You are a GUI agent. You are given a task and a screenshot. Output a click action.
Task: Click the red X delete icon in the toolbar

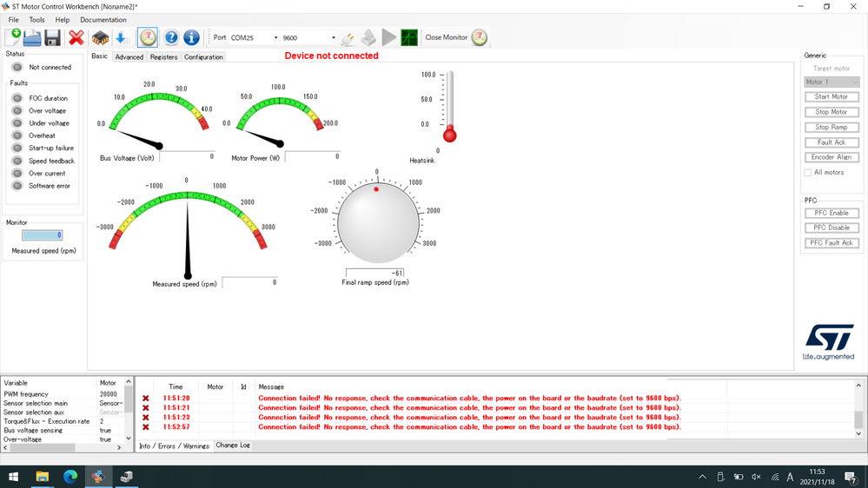[x=76, y=37]
